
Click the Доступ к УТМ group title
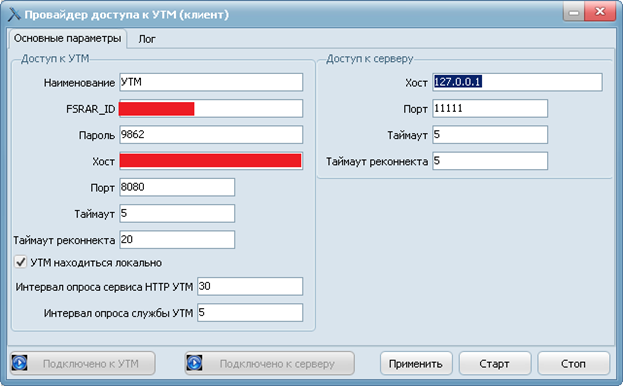[x=55, y=59]
